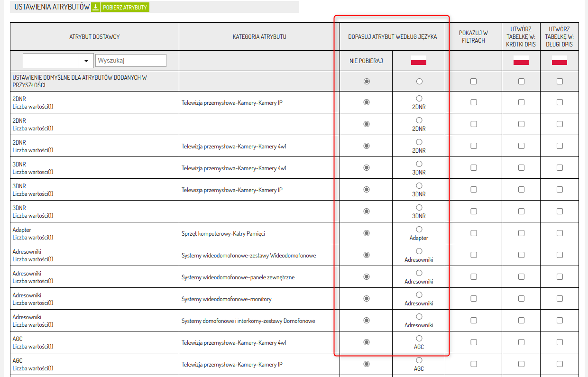This screenshot has height=377, width=588.
Task: Select Nie pobieraj for Adresowniki zestawy Domofonowe
Action: 367,321
